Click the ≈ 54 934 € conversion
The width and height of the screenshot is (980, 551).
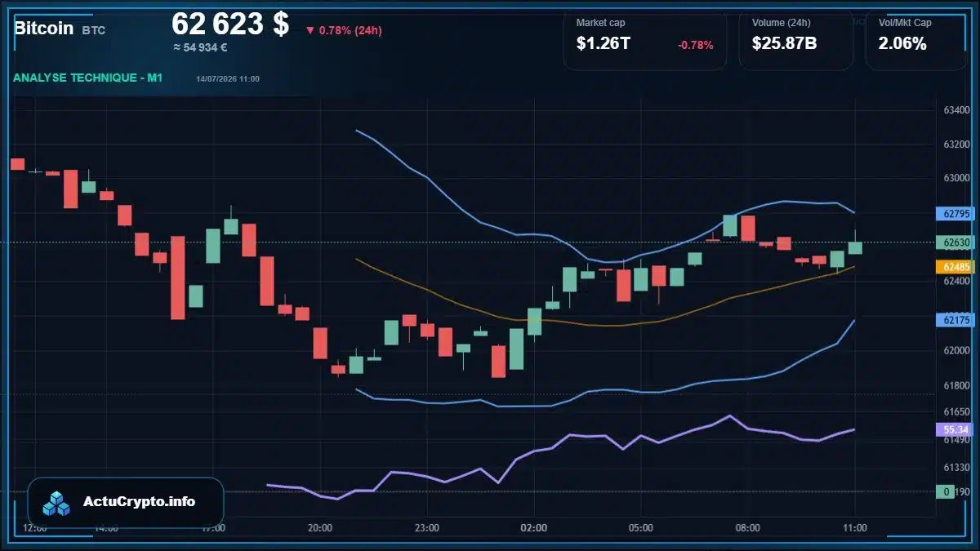[200, 47]
